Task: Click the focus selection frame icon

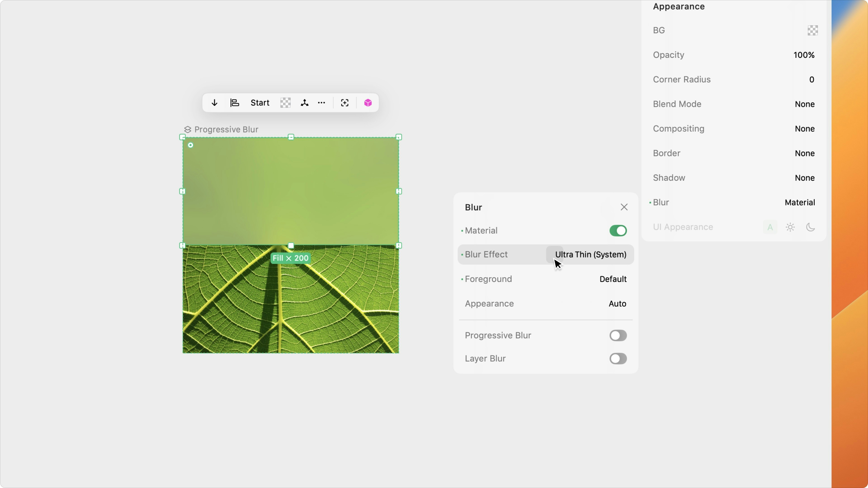Action: click(345, 103)
